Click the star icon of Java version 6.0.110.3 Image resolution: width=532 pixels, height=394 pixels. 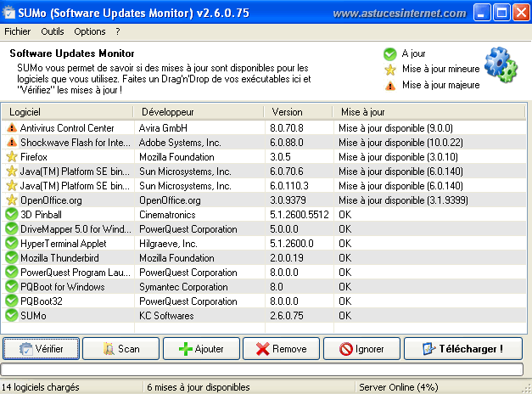pos(12,186)
